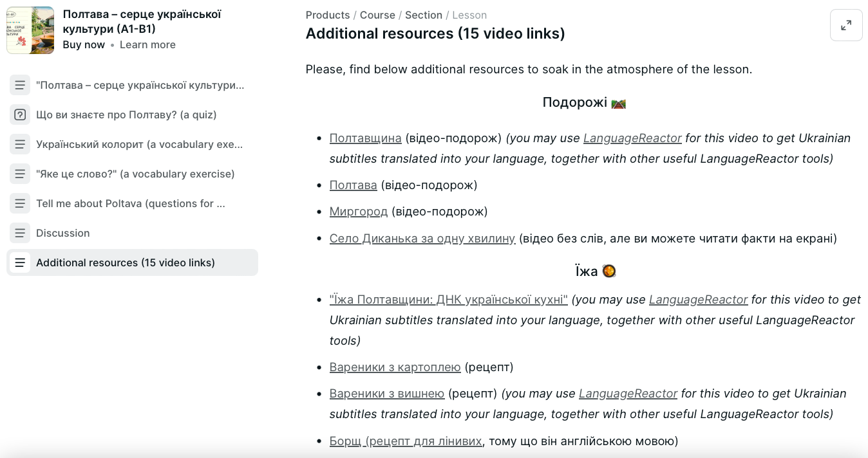868x458 pixels.
Task: Select Section in the breadcrumb trail
Action: pos(423,15)
